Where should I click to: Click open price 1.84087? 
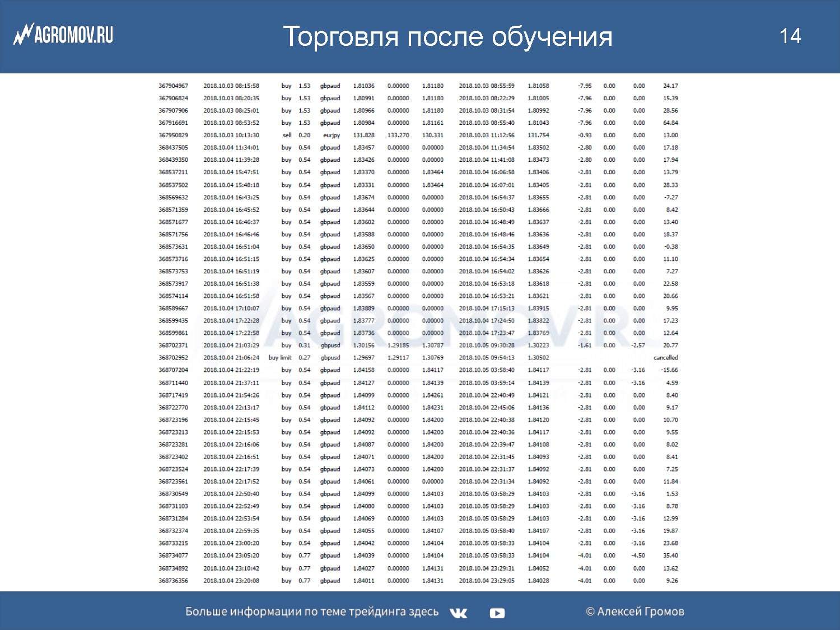(x=364, y=445)
